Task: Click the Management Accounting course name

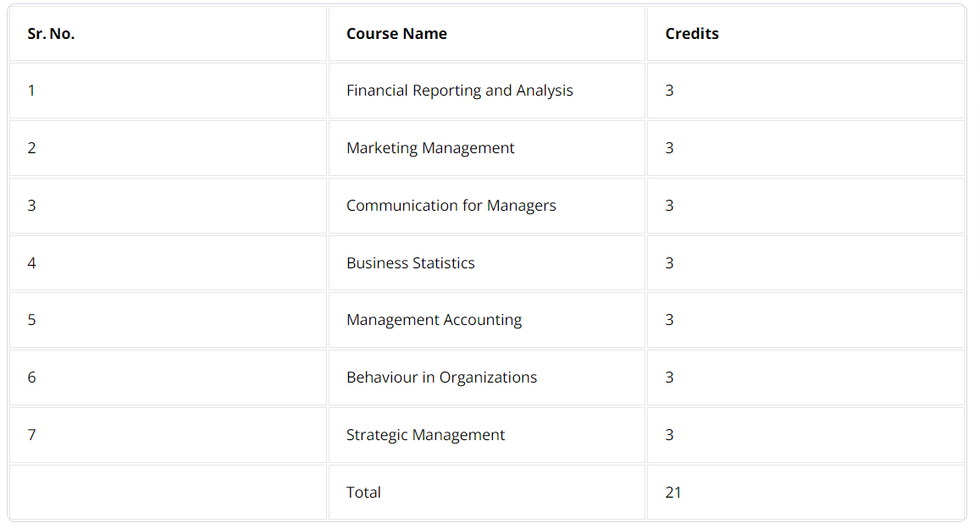Action: 434,320
